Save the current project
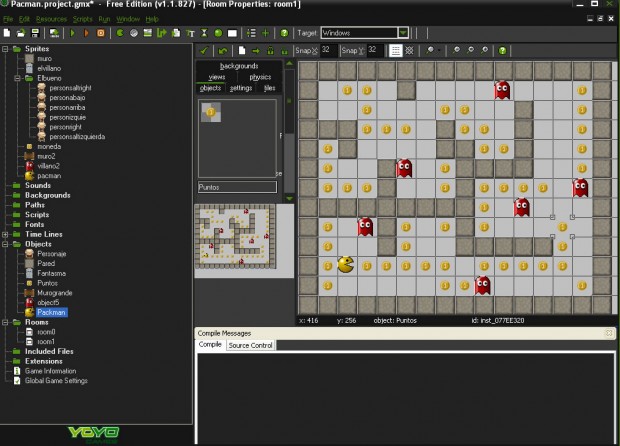Image resolution: width=620 pixels, height=446 pixels. click(35, 33)
